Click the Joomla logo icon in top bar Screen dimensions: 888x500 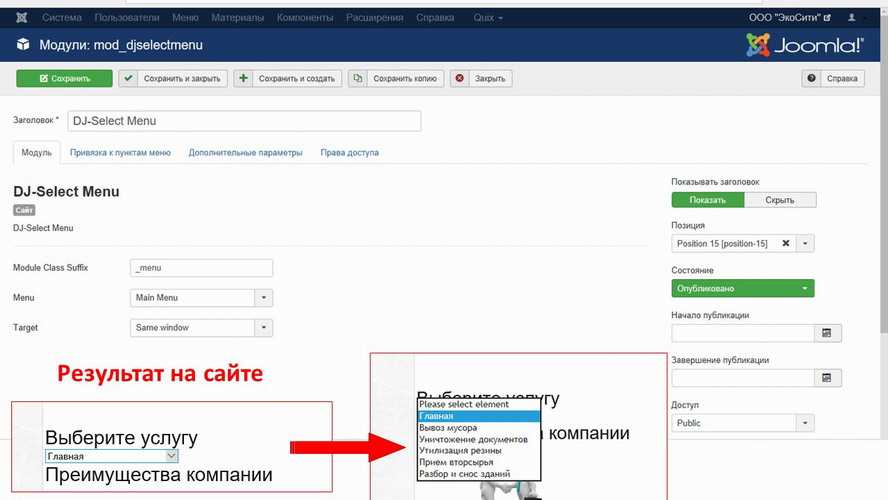(x=22, y=18)
